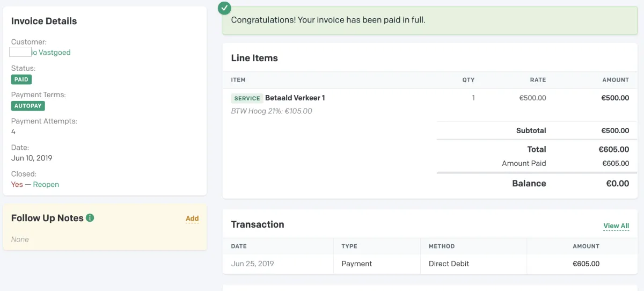This screenshot has height=291, width=644.
Task: Click the Jun 25, 2019 transaction date
Action: [253, 264]
